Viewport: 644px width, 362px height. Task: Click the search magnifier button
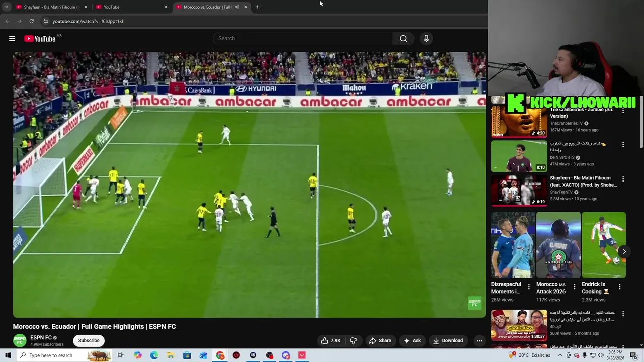[404, 38]
